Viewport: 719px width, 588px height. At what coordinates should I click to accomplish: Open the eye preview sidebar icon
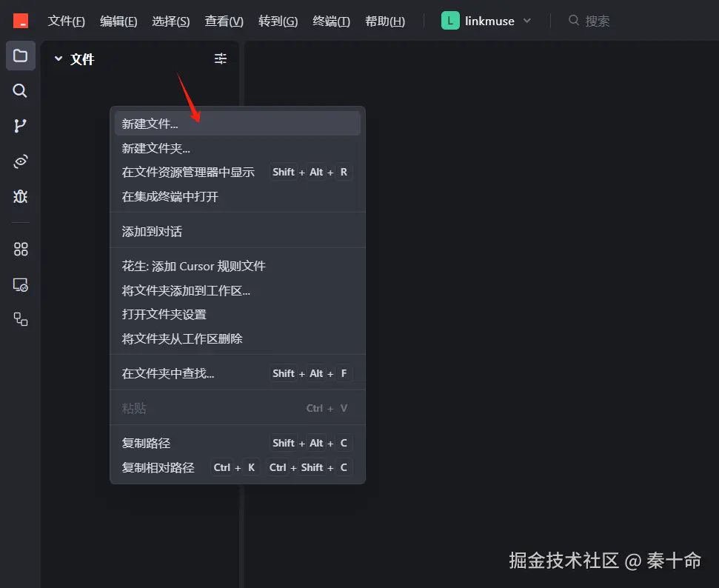(x=20, y=161)
